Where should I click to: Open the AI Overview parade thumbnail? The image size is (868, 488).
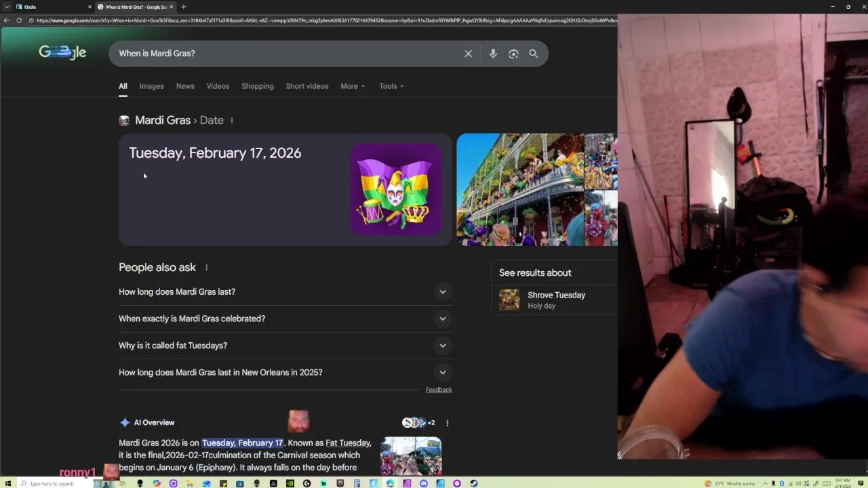411,456
